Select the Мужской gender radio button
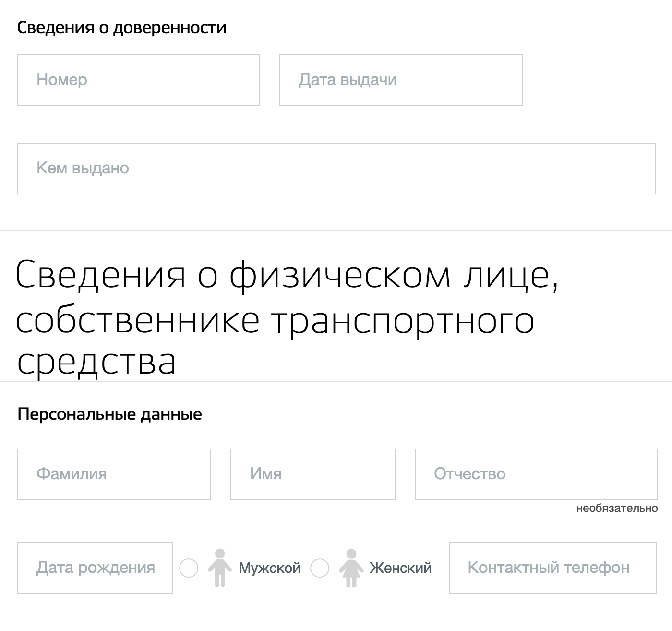This screenshot has width=672, height=631. pyautogui.click(x=190, y=568)
